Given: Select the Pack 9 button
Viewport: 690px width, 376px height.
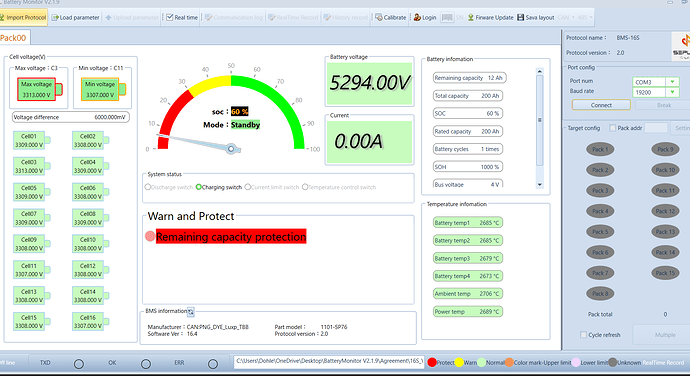Looking at the screenshot, I should tap(665, 149).
